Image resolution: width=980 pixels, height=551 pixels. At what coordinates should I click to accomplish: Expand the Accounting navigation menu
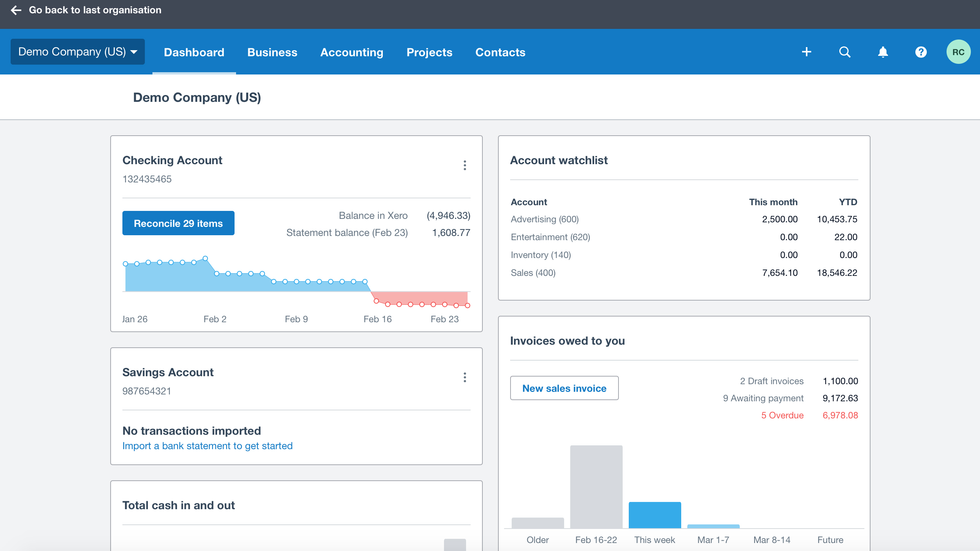point(352,52)
